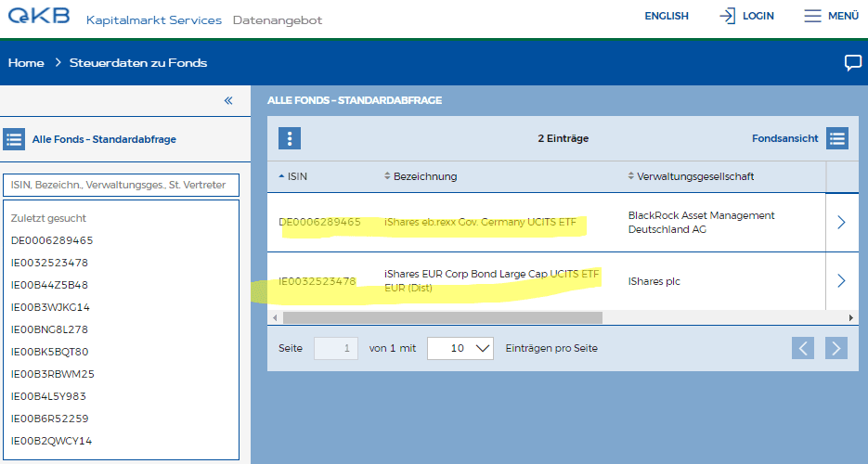Click the Fondsansicht list view icon

837,138
